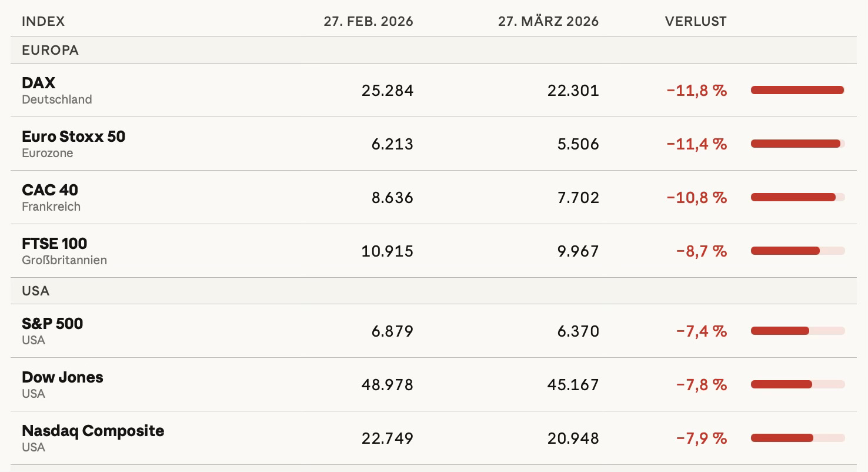This screenshot has height=472, width=868.
Task: Select the Euro Stoxx 50 row title
Action: pos(74,137)
